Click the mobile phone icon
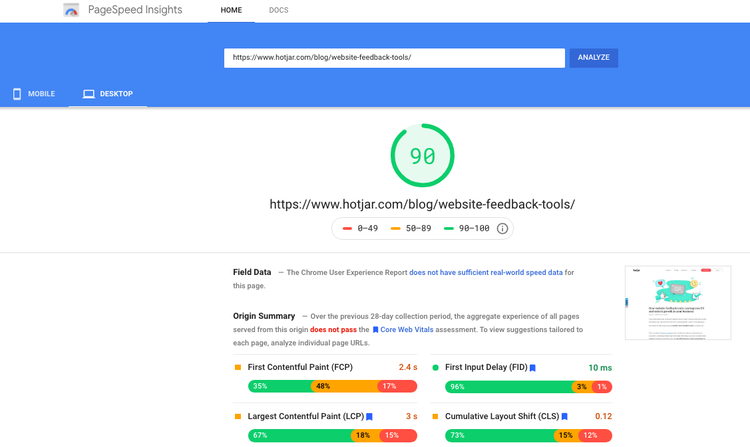 click(17, 94)
